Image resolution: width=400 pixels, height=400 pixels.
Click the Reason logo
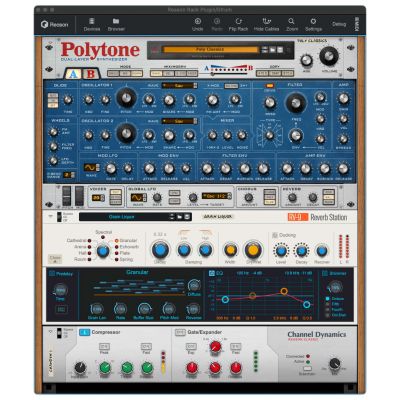point(55,25)
